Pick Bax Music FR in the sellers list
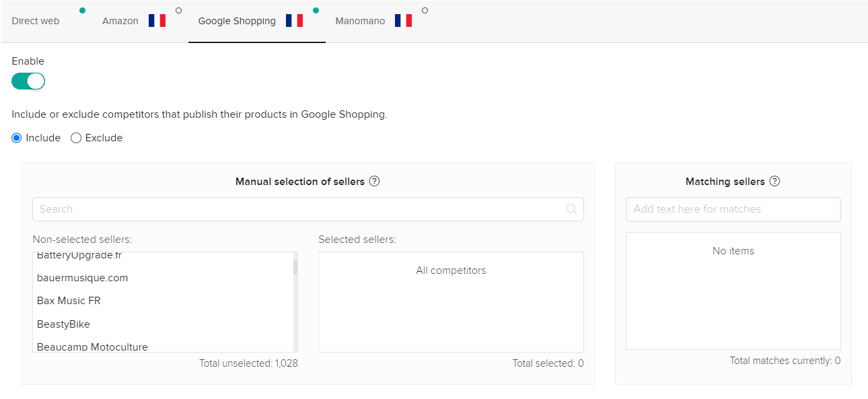Image resolution: width=868 pixels, height=399 pixels. pyautogui.click(x=69, y=301)
